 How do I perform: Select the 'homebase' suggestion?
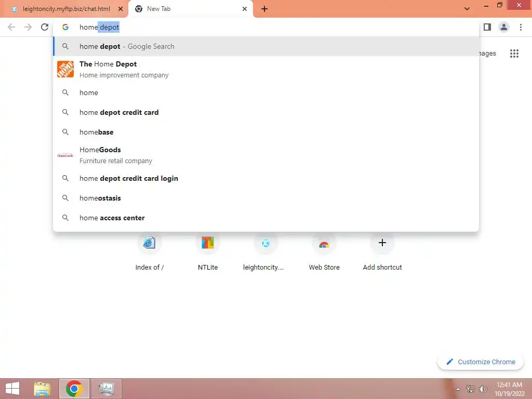[x=266, y=132]
